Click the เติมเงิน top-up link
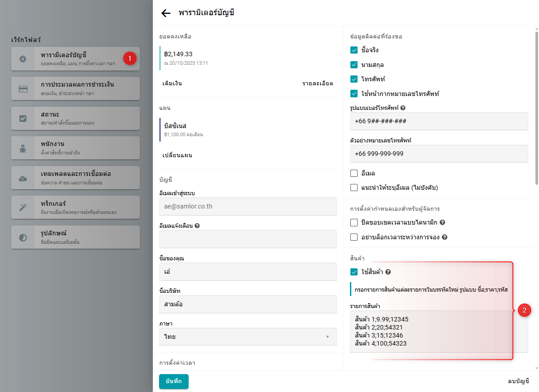This screenshot has width=539, height=392. click(x=172, y=83)
